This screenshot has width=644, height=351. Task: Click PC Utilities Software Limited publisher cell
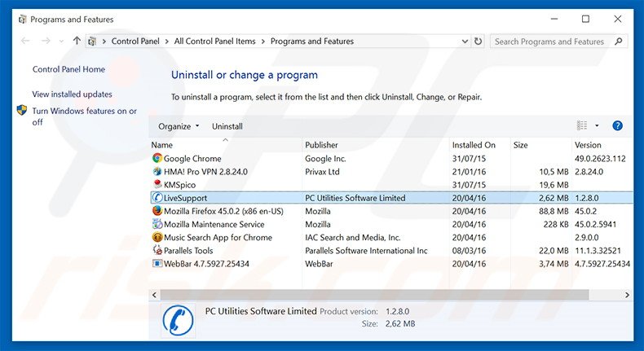(355, 198)
